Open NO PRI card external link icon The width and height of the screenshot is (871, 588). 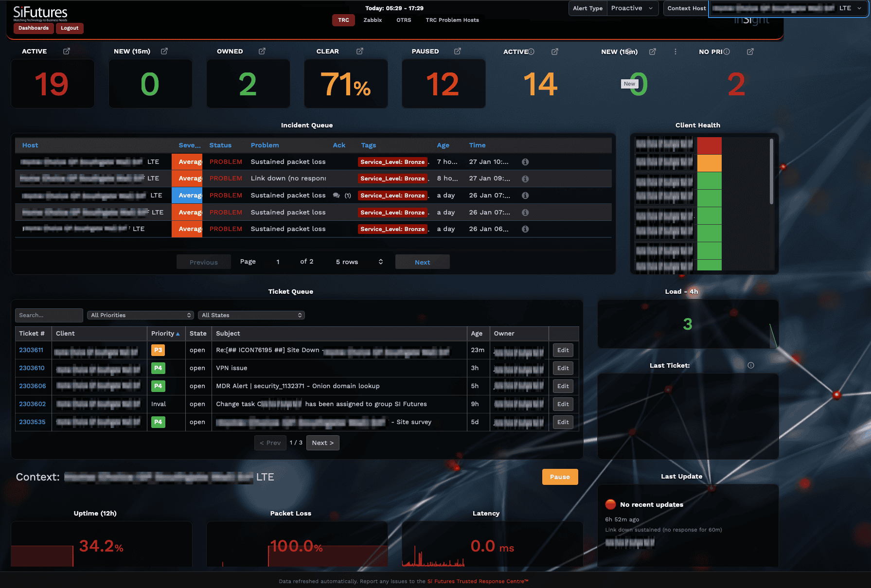[750, 52]
